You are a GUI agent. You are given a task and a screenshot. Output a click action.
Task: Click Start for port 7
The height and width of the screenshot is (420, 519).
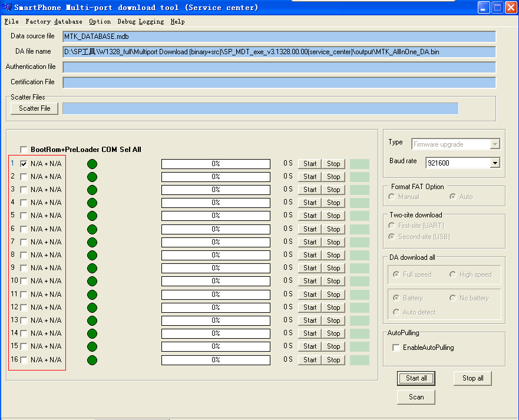310,242
